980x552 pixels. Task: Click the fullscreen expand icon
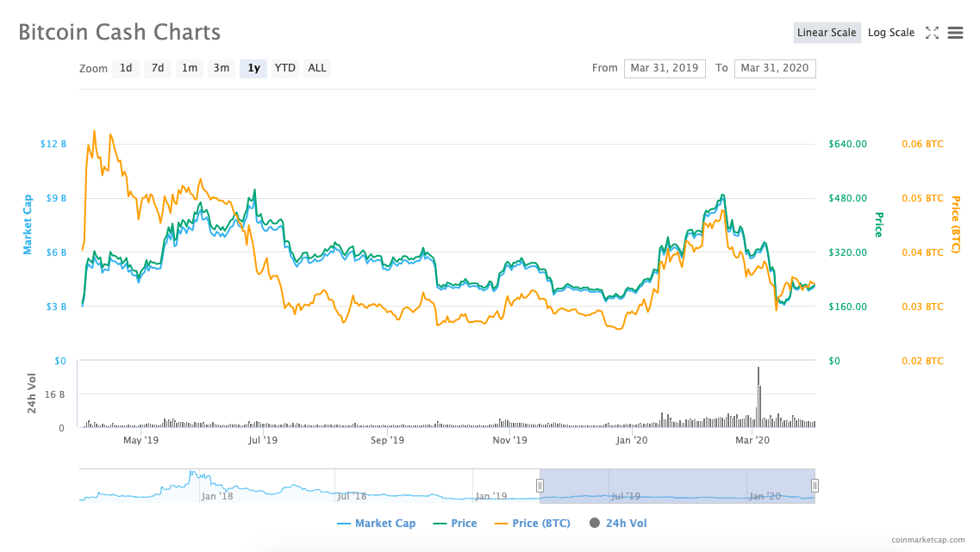click(x=932, y=33)
